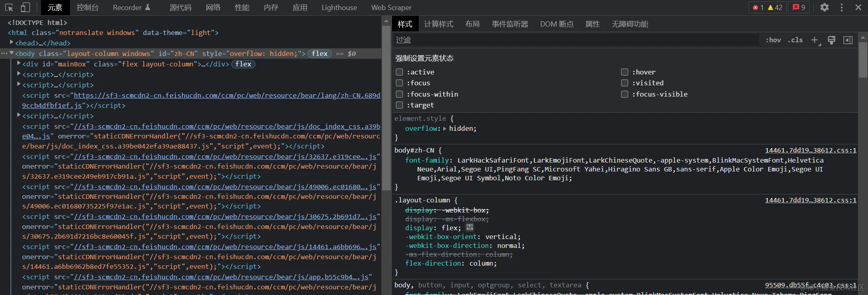Toggle rendering emulation paintbrush icon
This screenshot has height=295, width=868.
(x=831, y=40)
